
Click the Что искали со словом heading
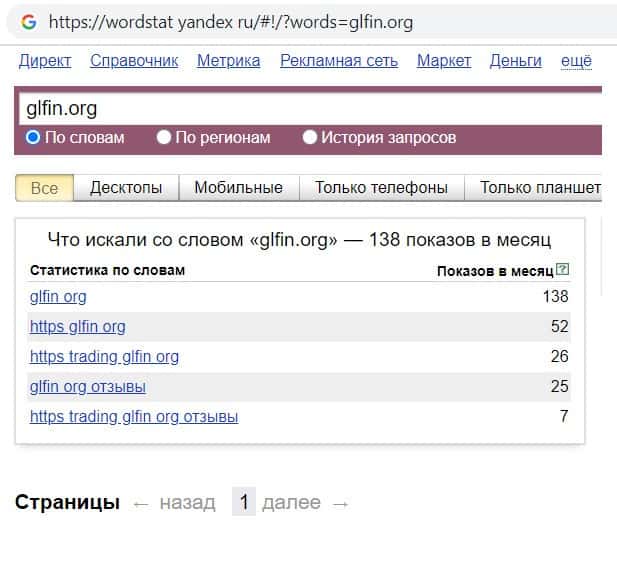point(299,240)
